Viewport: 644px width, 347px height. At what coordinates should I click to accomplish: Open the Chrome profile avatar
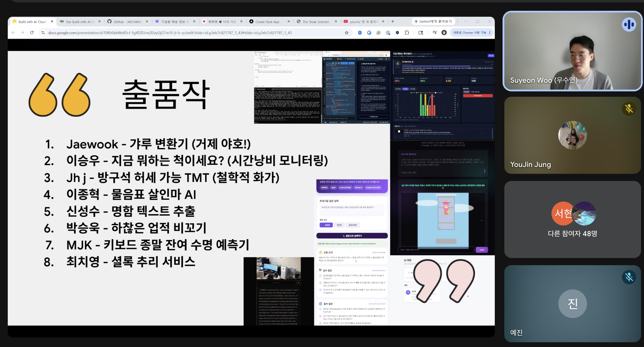coord(444,33)
